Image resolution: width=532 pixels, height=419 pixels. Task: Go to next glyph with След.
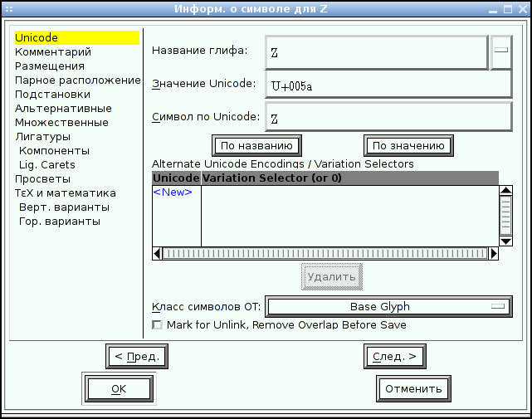(x=394, y=356)
